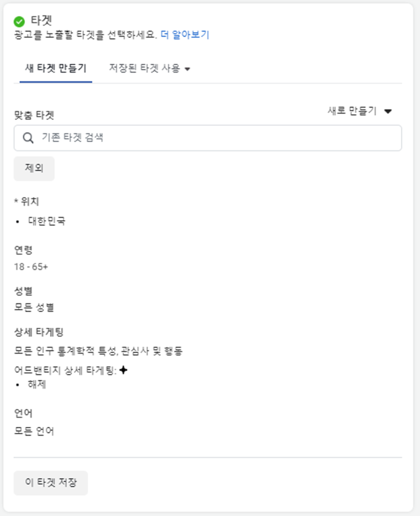Click the arrow next to 저장된 타겟 사용
This screenshot has width=420, height=516.
pos(187,69)
